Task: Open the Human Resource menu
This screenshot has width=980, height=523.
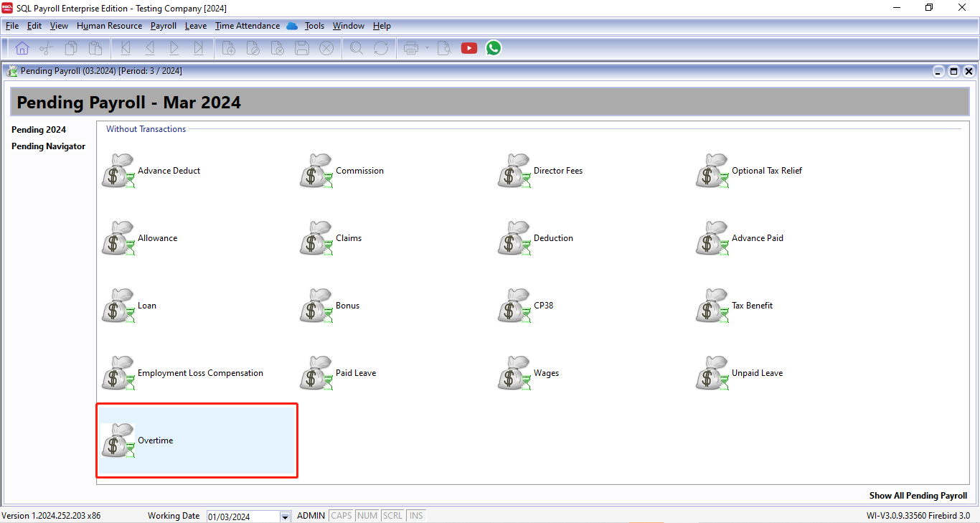Action: [109, 26]
